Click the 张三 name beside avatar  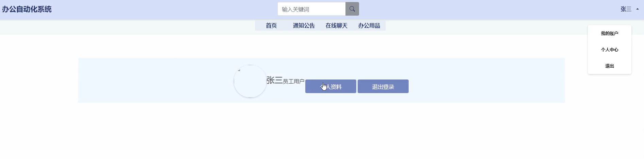tap(274, 80)
